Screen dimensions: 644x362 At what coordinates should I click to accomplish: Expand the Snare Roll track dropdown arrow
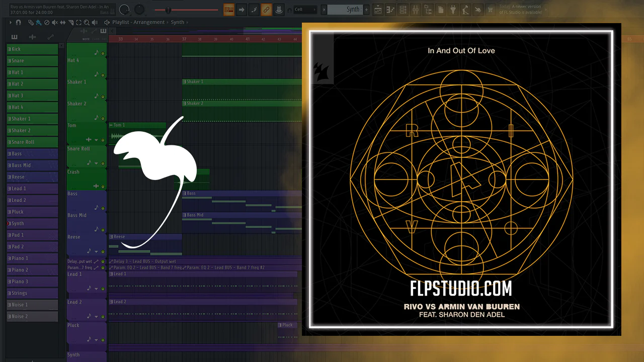pyautogui.click(x=96, y=163)
